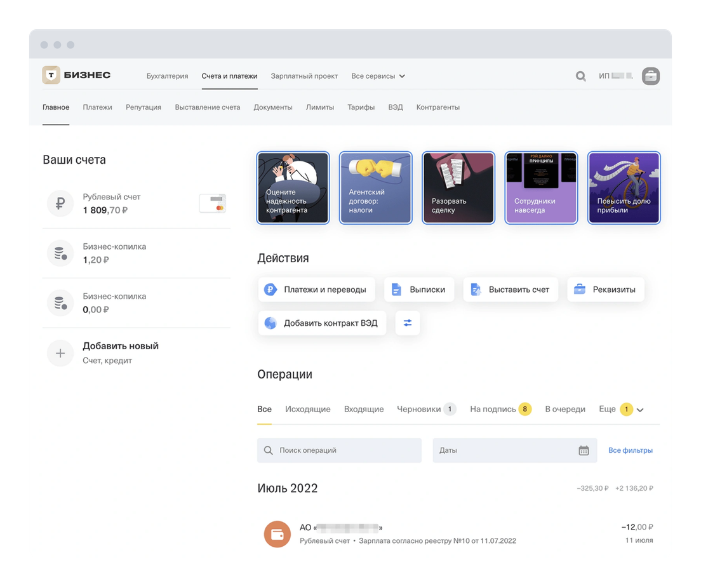Click the search magnifier icon in header
Image resolution: width=701 pixels, height=588 pixels.
click(x=580, y=76)
